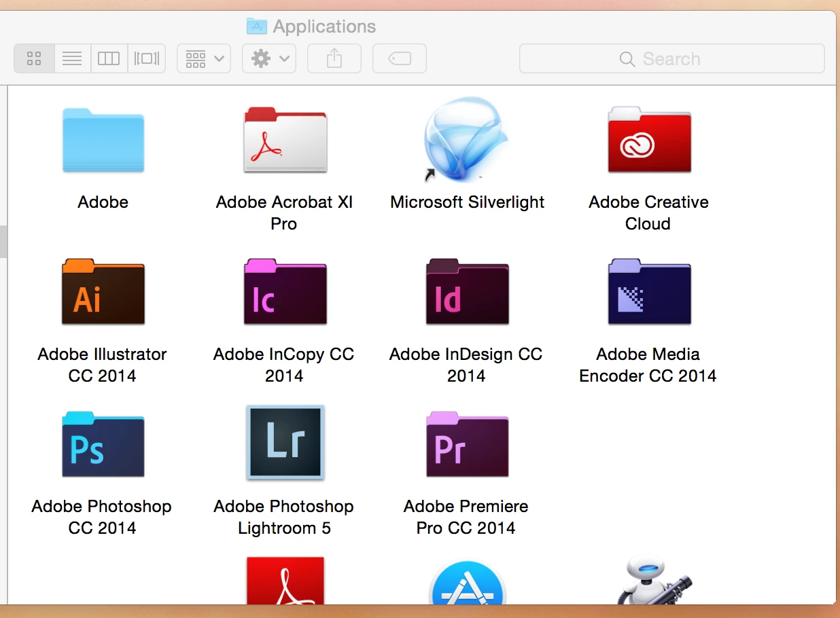Select the Adobe Photoshop Lightroom 5 icon
The width and height of the screenshot is (840, 618).
coord(285,443)
